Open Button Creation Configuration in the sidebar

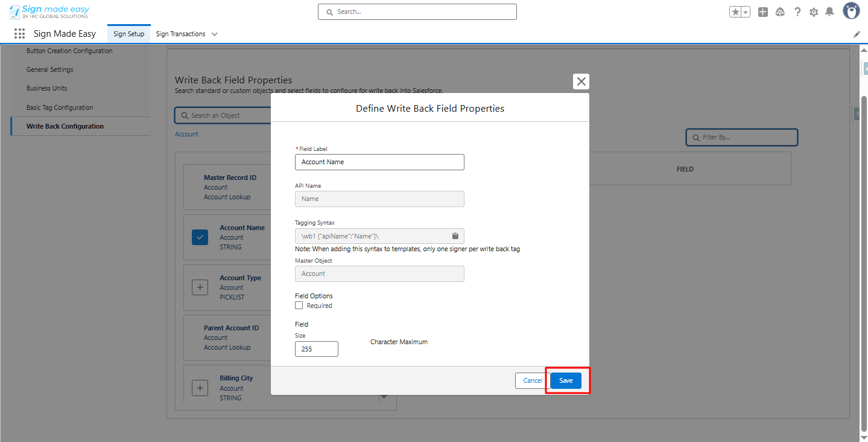(69, 51)
